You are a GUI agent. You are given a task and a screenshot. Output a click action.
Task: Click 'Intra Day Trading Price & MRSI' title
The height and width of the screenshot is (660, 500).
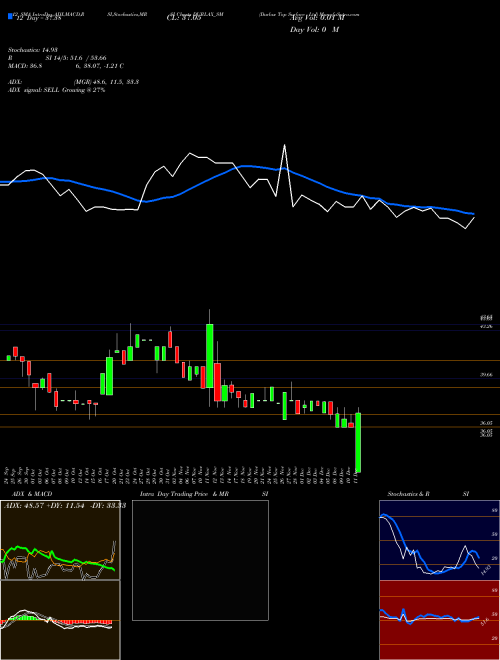click(x=204, y=494)
